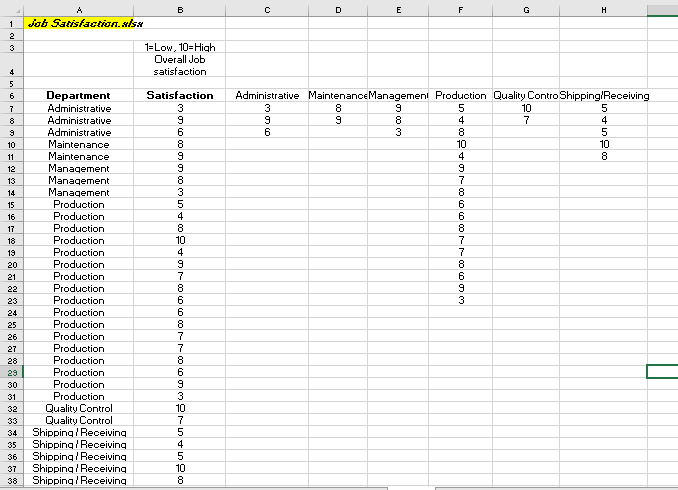Click value 8 in cell H11

(x=603, y=156)
